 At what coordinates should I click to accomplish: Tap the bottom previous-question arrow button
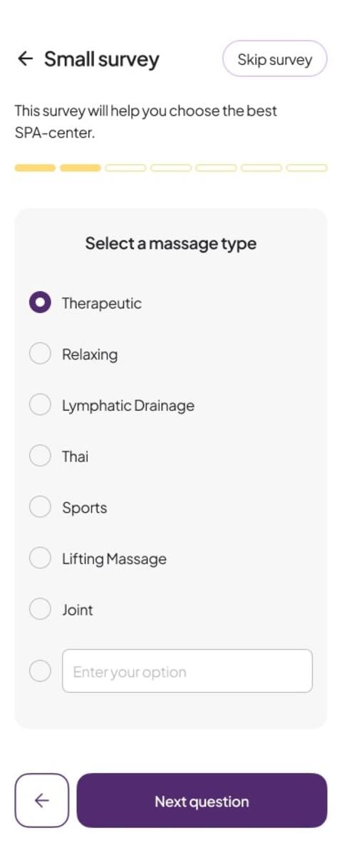[x=41, y=800]
